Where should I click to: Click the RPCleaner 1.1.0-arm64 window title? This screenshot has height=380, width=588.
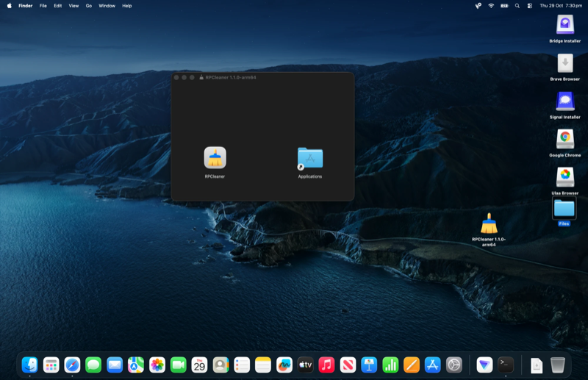point(231,77)
